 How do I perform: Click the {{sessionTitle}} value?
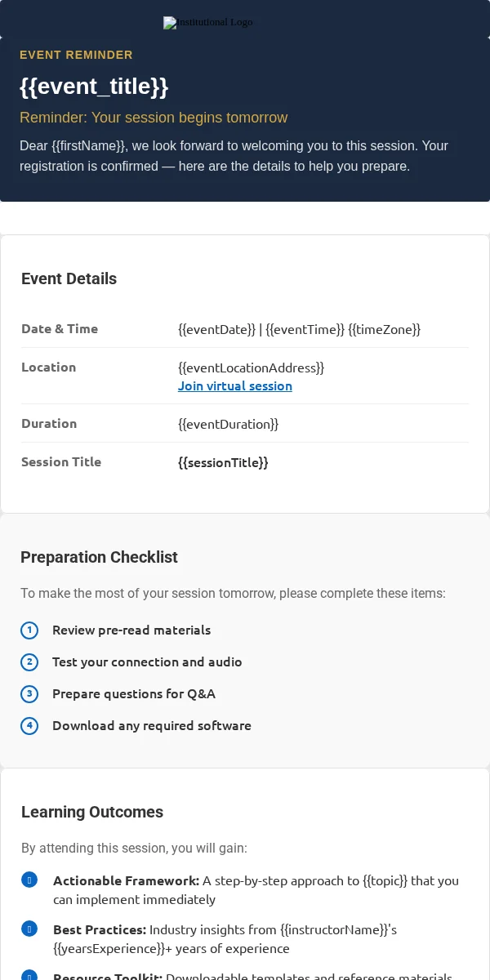tap(223, 462)
